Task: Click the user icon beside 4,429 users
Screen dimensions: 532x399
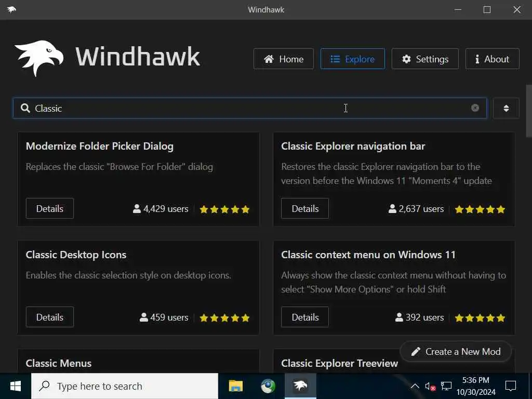Action: click(x=137, y=209)
